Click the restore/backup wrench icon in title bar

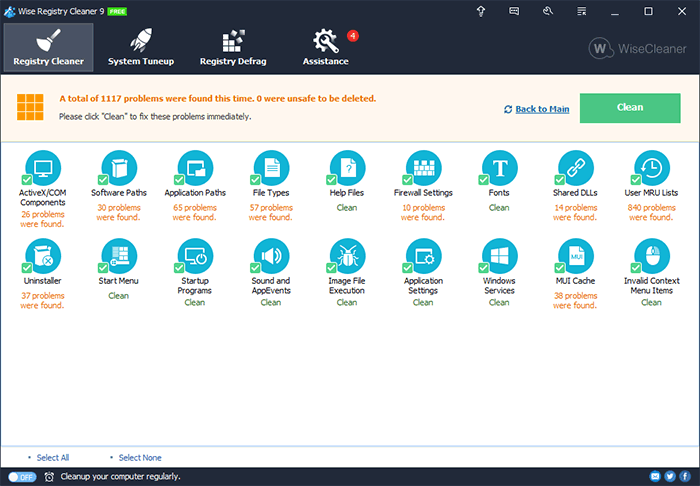point(548,11)
